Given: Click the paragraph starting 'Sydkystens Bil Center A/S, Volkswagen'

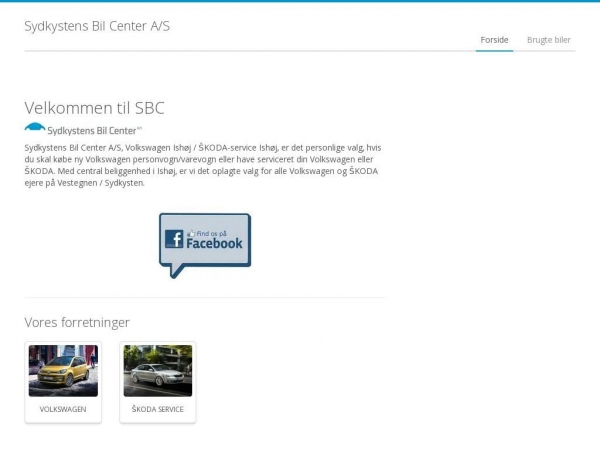Looking at the screenshot, I should click(x=203, y=165).
